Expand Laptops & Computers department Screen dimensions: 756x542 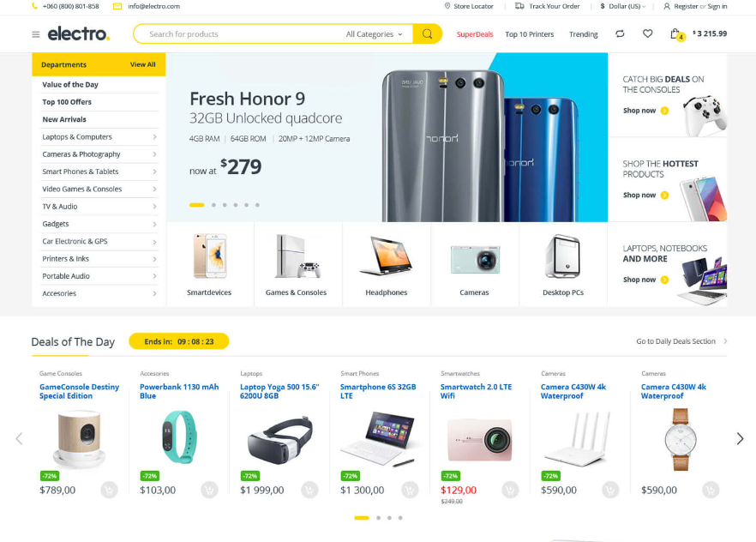click(99, 137)
